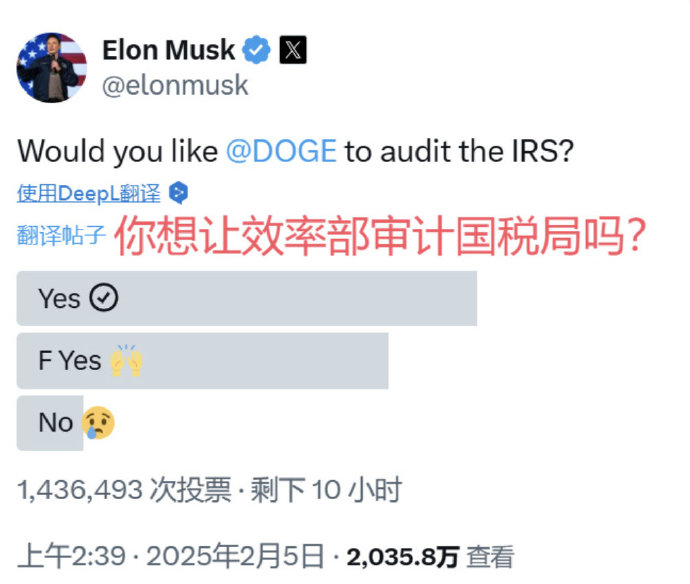Click the black X affiliate badge
Screen dimensions: 690x584
click(293, 50)
